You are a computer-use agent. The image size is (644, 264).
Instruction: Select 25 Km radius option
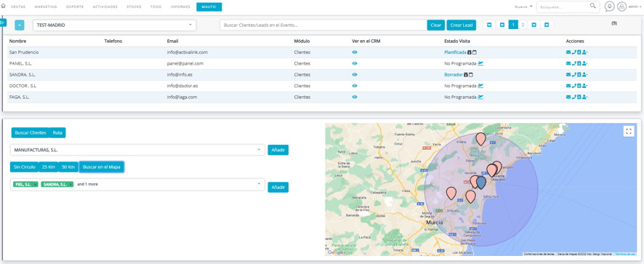49,167
